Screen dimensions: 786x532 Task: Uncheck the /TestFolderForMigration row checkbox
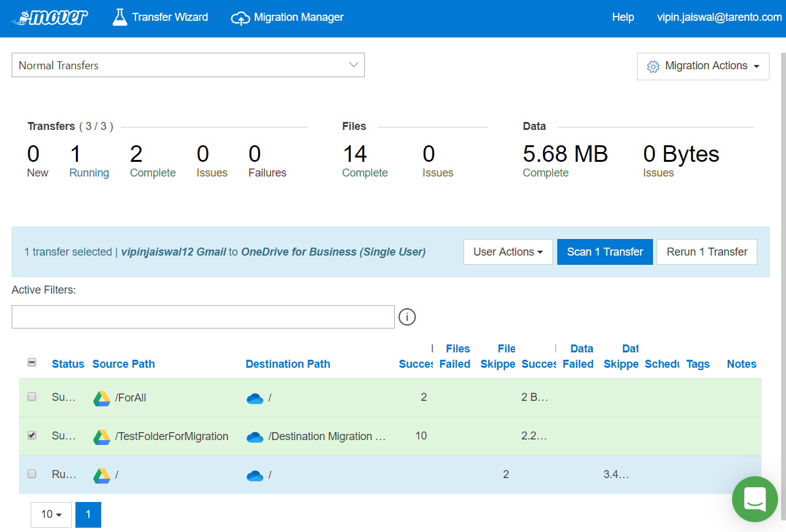(x=32, y=435)
